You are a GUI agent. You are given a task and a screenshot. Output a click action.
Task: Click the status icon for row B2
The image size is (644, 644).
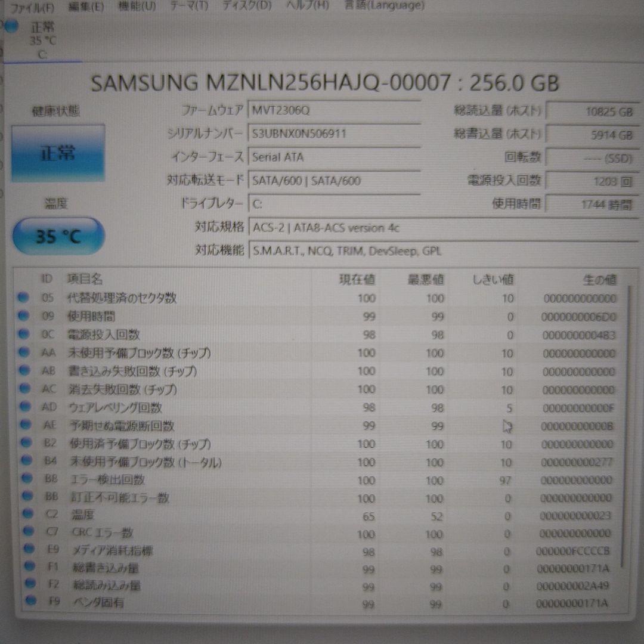point(26,442)
